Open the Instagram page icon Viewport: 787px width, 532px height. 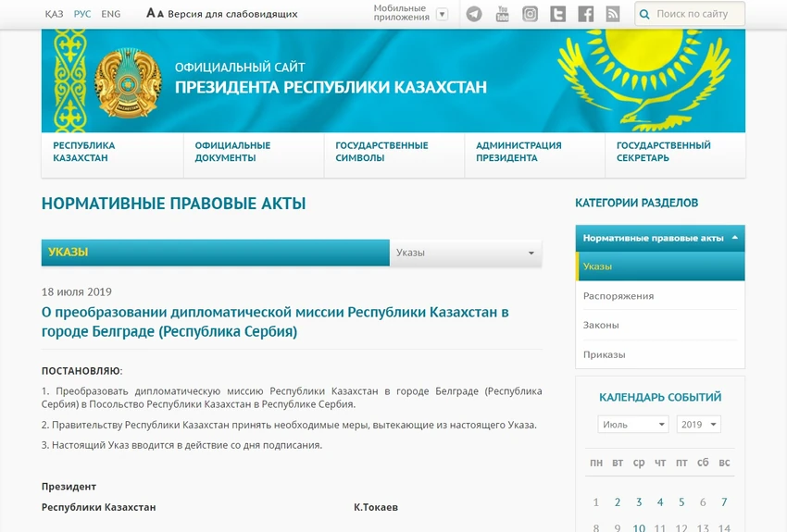point(530,14)
